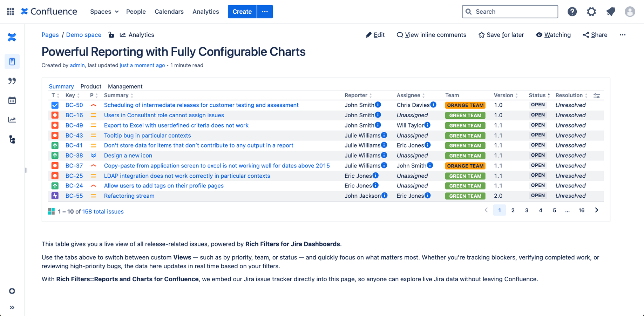Click the task type icon for BC-50

[55, 105]
